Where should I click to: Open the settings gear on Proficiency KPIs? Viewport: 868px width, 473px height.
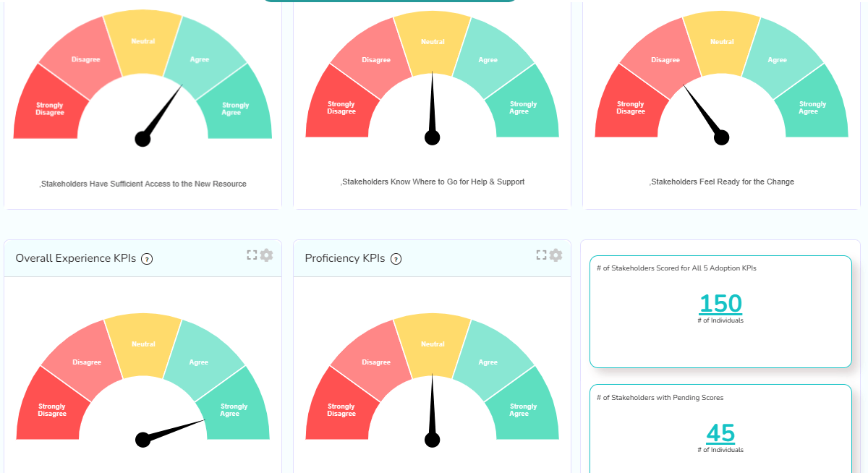pos(556,255)
